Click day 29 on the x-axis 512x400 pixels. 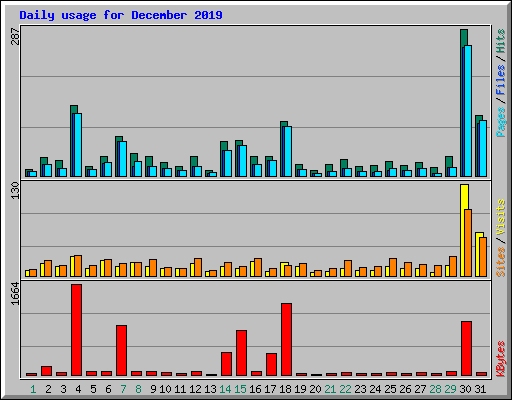tap(450, 389)
